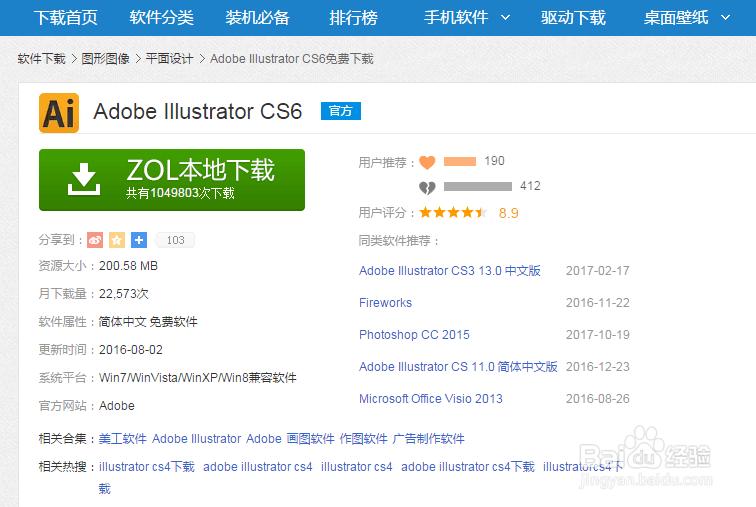Screen dimensions: 756x507
Task: Click the monthly download count 22,573次
Action: pos(123,294)
